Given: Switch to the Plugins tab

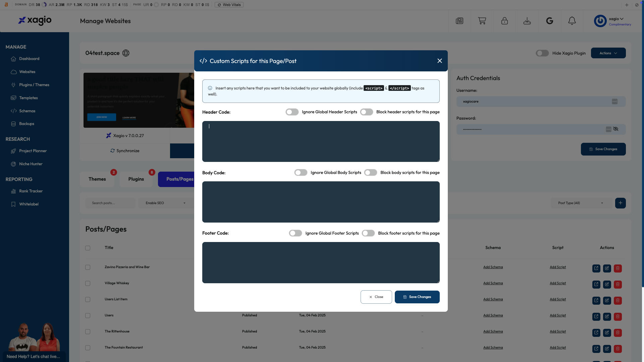Looking at the screenshot, I should tap(136, 179).
